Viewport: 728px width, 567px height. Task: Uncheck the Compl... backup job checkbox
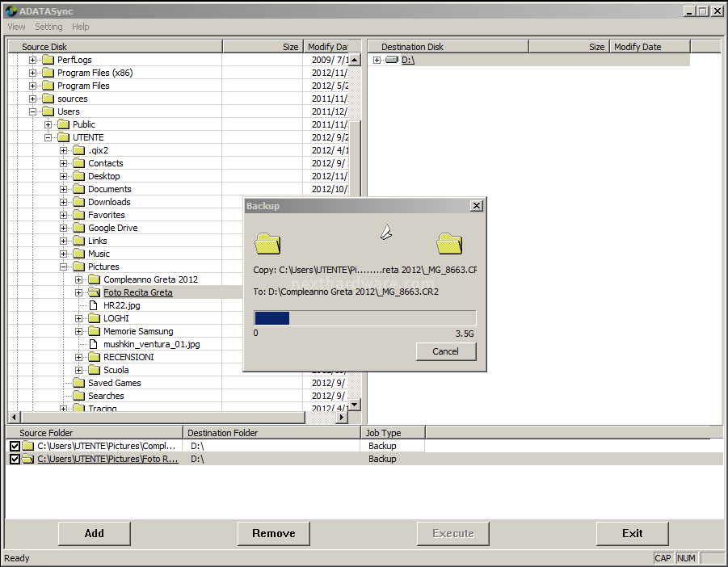pyautogui.click(x=15, y=447)
